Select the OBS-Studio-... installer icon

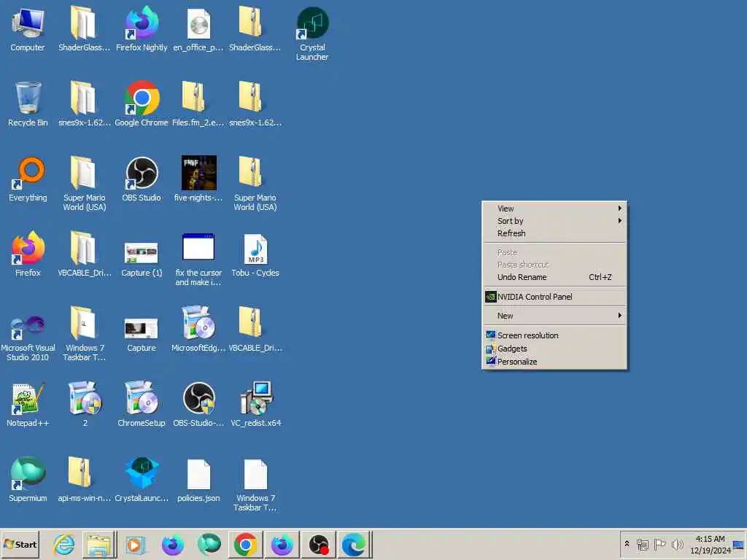198,405
